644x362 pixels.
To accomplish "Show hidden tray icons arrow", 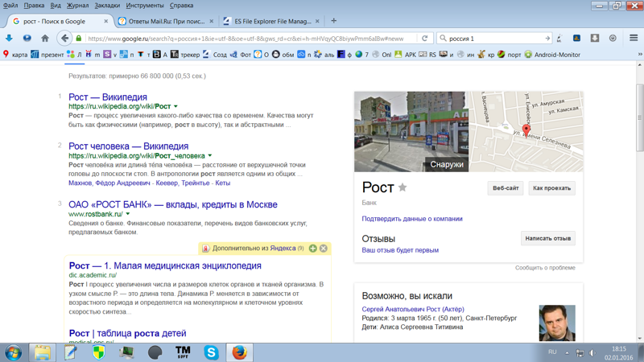I will (x=567, y=352).
